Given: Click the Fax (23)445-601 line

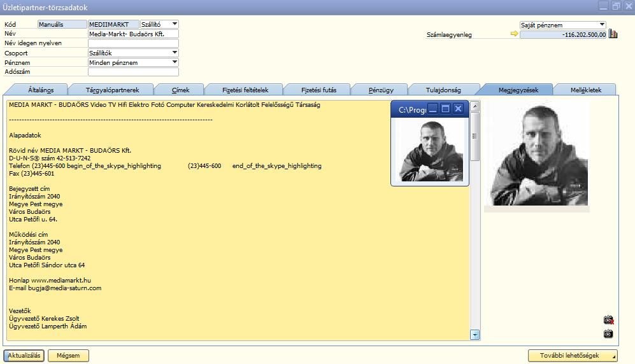Looking at the screenshot, I should pos(32,174).
